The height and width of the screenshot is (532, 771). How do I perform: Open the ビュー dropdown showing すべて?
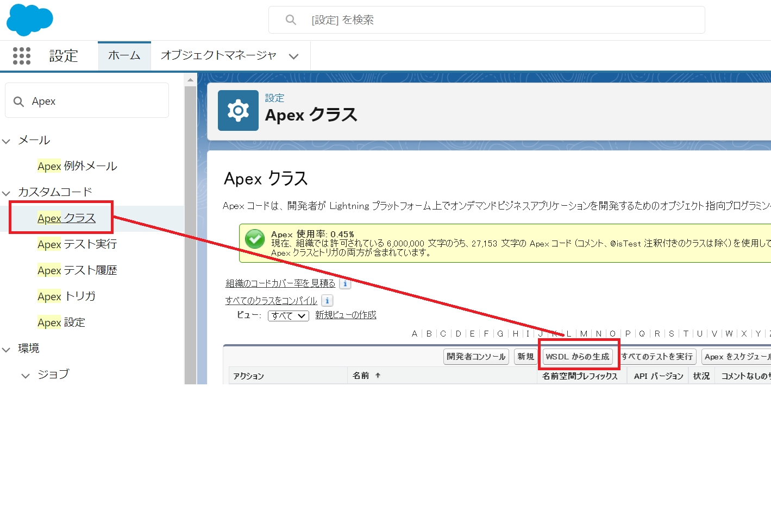289,315
